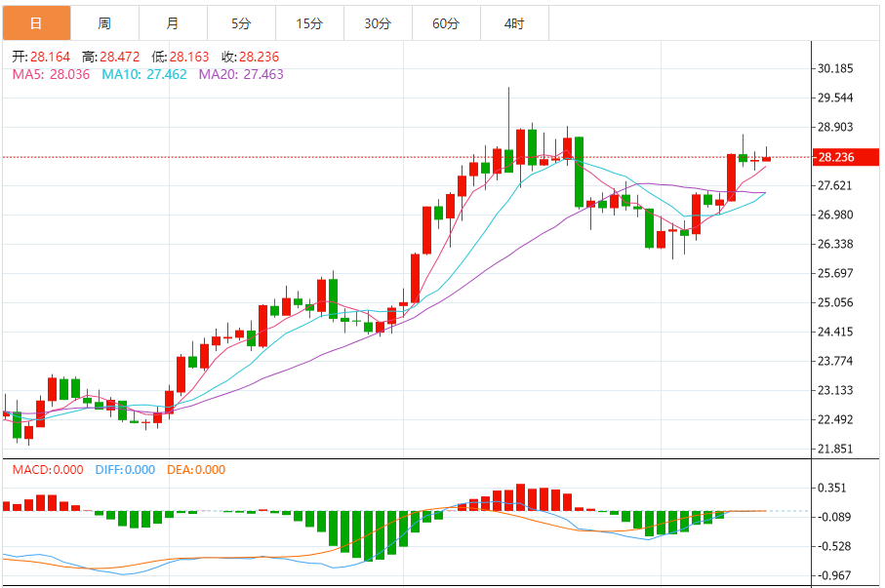Click the 30.185 price axis label

click(x=835, y=69)
